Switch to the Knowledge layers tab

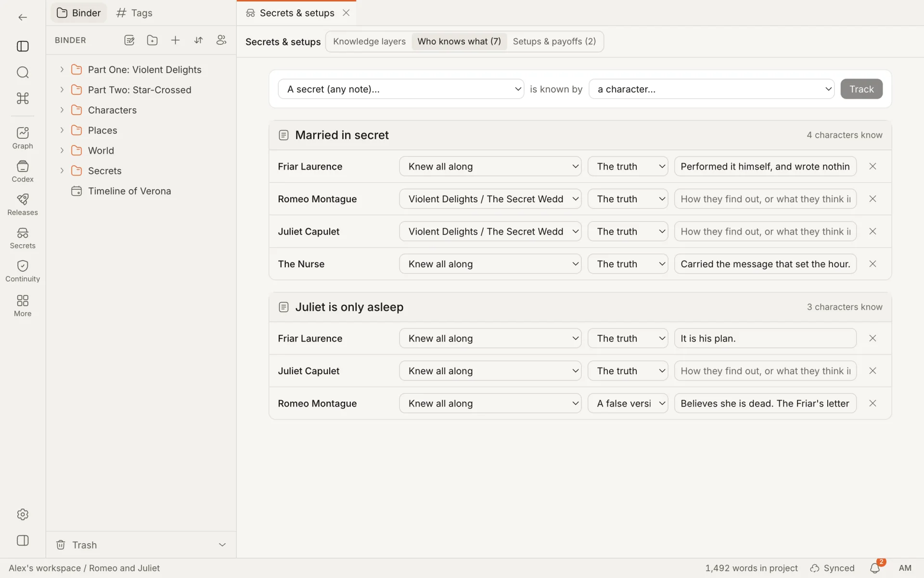tap(369, 41)
